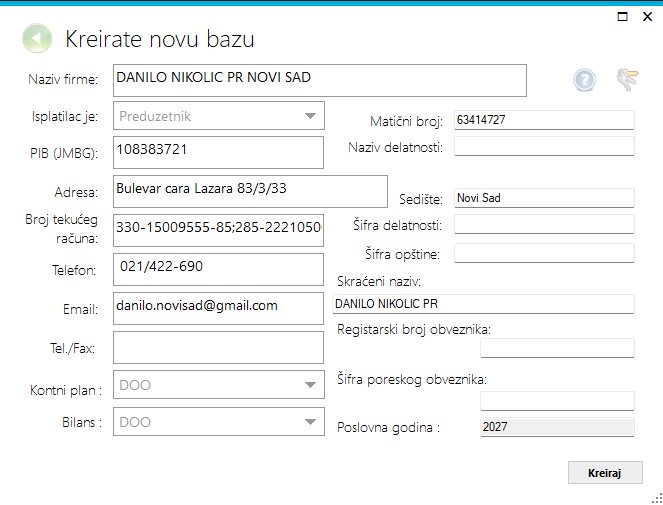This screenshot has width=663, height=505.
Task: Click the Registarski broj obveznika label
Action: point(414,329)
